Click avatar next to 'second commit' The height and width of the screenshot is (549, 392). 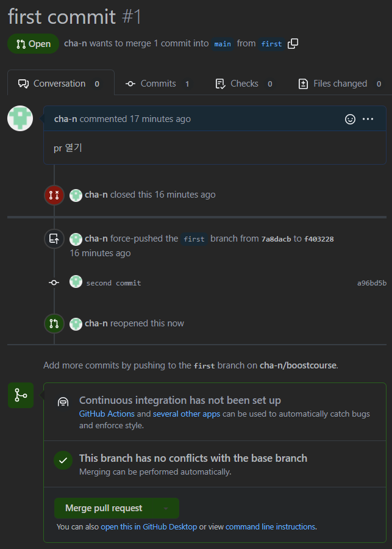coord(76,281)
